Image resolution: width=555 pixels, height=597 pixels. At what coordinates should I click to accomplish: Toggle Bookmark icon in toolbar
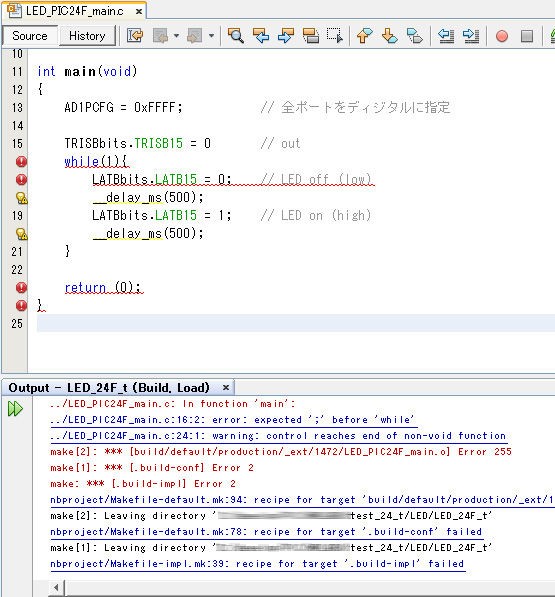[415, 36]
